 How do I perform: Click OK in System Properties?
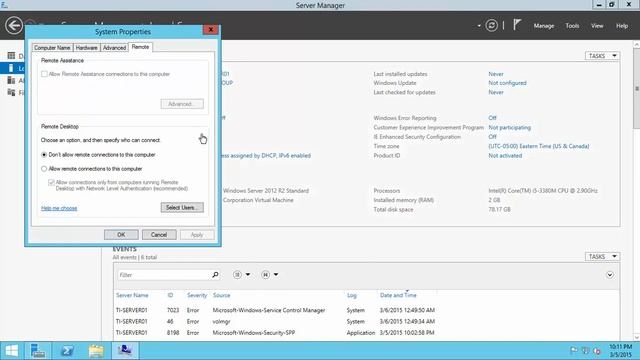(x=121, y=235)
